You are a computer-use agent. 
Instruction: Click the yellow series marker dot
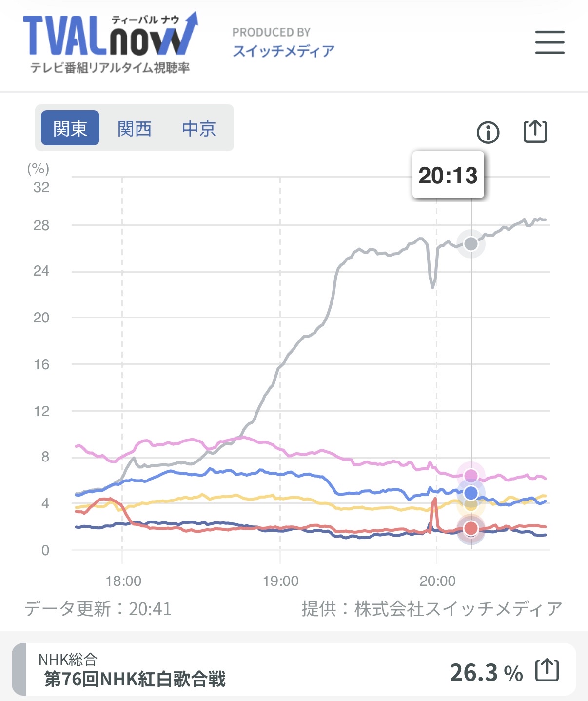(x=470, y=507)
